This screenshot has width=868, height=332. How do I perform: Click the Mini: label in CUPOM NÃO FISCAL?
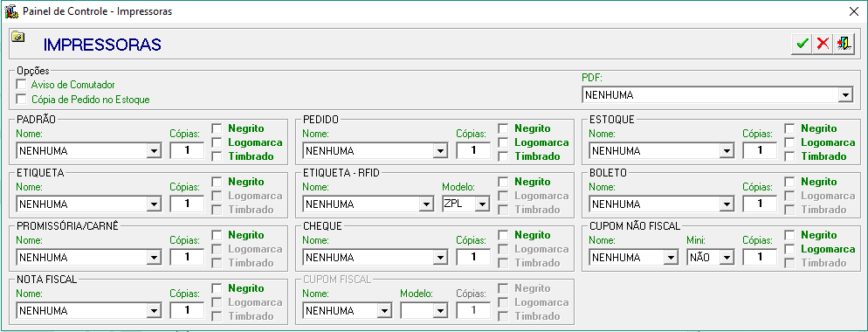pos(695,240)
